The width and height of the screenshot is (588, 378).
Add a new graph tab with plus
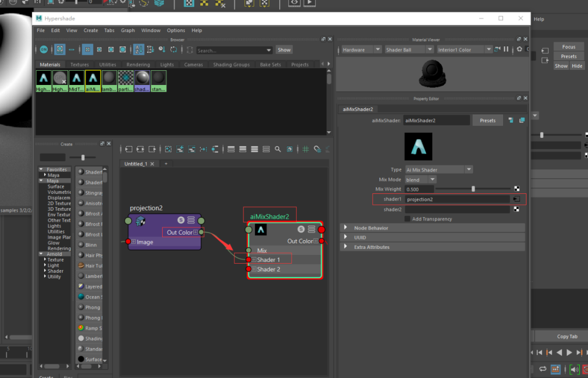[166, 164]
